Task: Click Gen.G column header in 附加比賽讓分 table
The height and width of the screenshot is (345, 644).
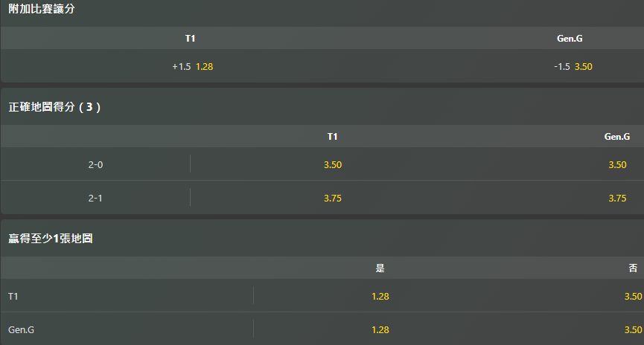Action: click(x=570, y=39)
